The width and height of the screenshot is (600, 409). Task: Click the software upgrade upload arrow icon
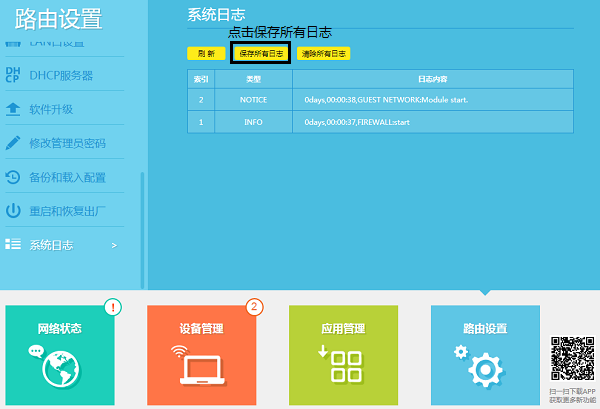[13, 109]
